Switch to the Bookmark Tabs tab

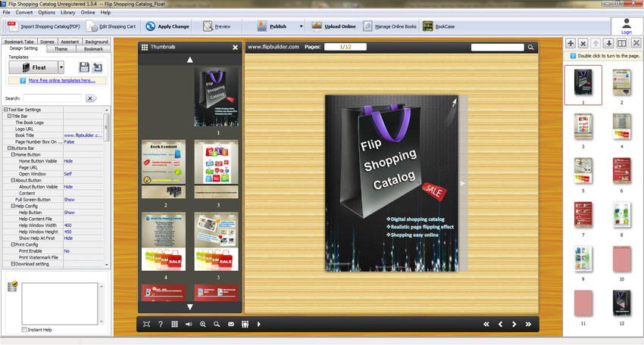tap(19, 42)
